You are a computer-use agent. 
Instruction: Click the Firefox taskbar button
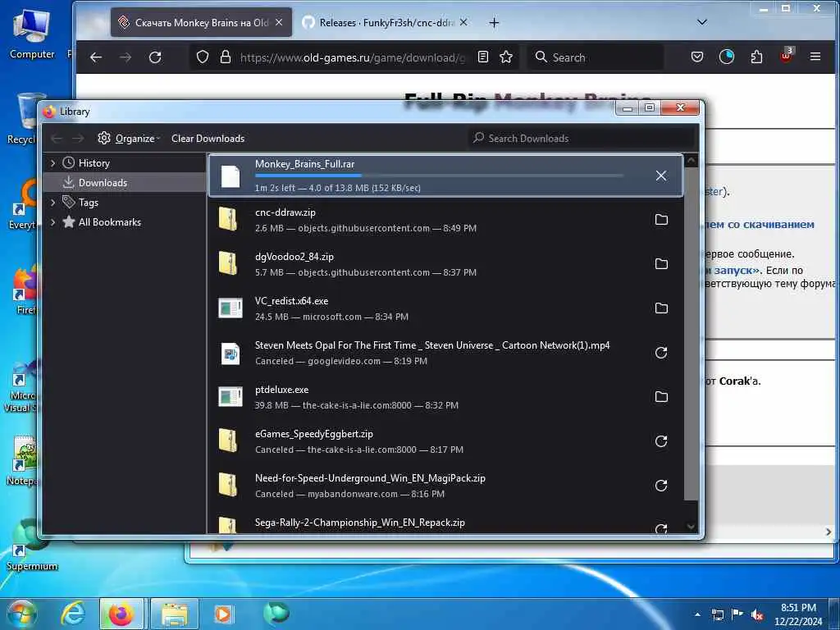tap(121, 614)
